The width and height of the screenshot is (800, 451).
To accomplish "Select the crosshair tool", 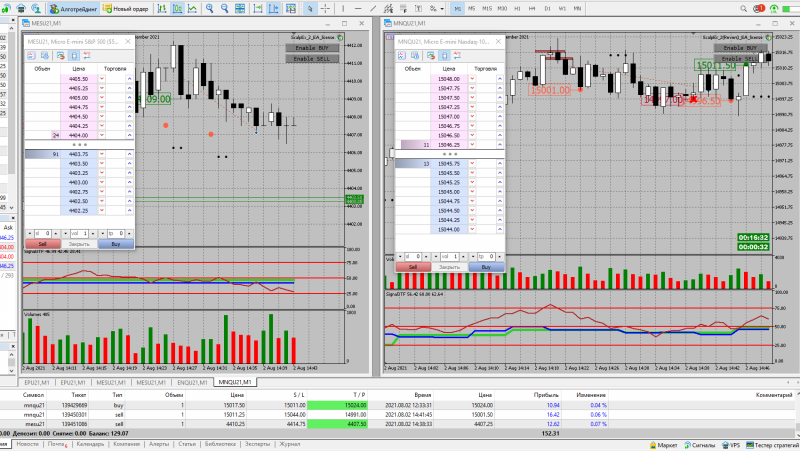I will point(325,9).
